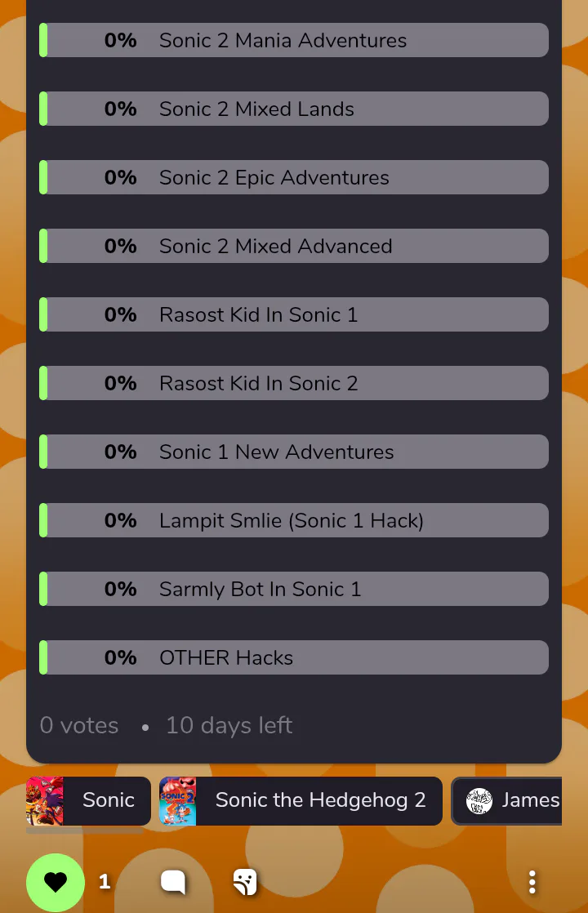The height and width of the screenshot is (913, 588).
Task: Select poll option Sonic 2 Epic Adventures
Action: (294, 177)
